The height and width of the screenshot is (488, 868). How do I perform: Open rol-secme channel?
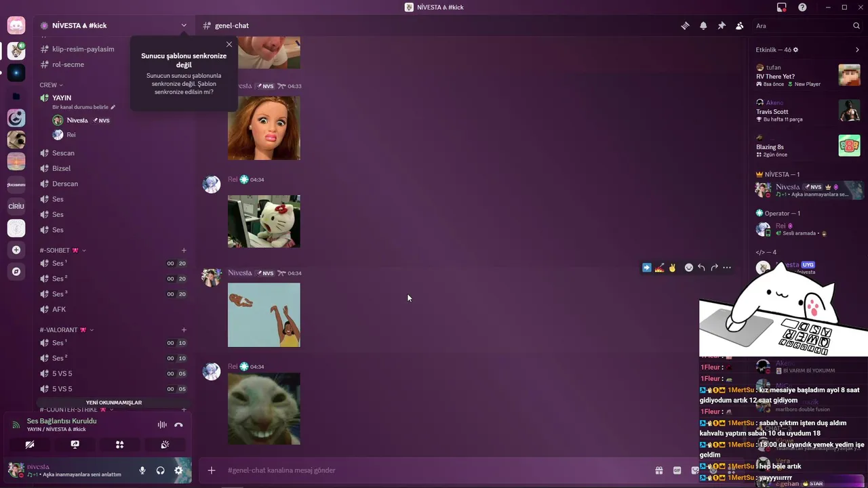pos(68,64)
